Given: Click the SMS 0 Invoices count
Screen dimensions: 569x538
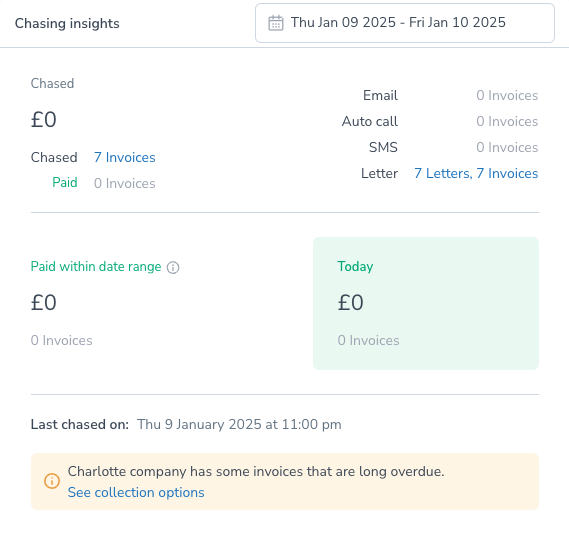Looking at the screenshot, I should pos(507,147).
